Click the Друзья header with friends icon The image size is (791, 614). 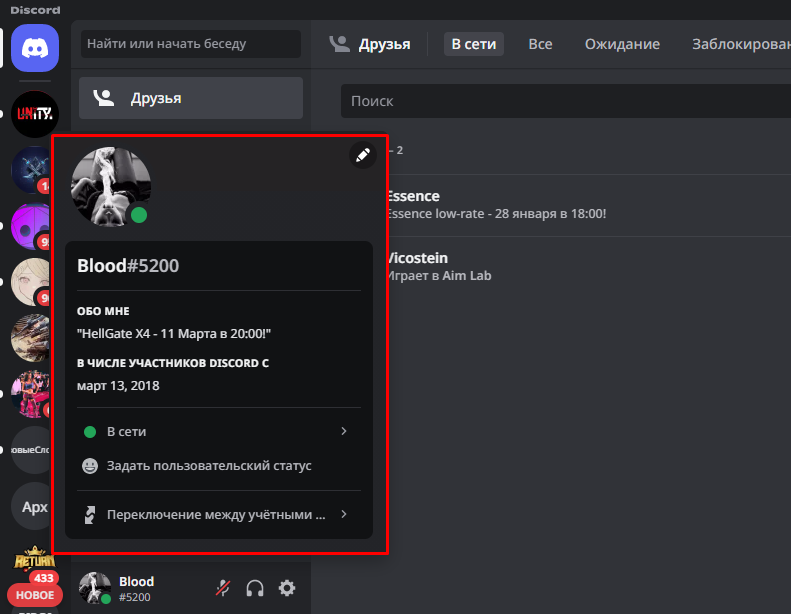coord(370,44)
